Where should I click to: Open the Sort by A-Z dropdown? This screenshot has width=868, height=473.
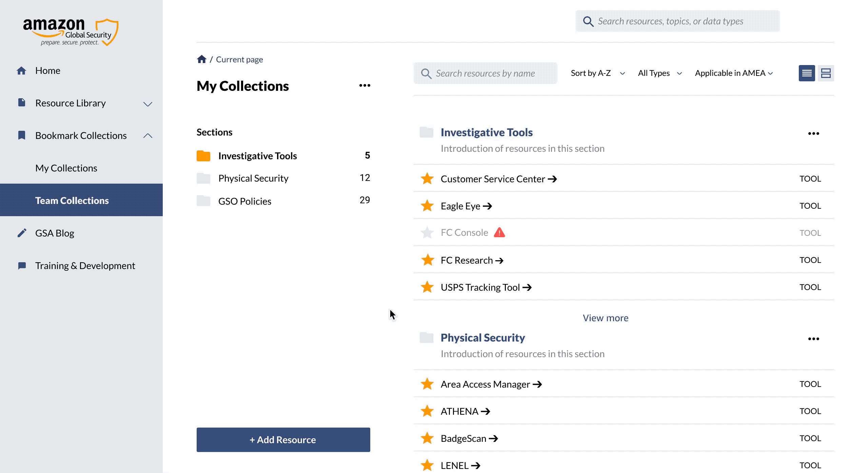tap(598, 73)
